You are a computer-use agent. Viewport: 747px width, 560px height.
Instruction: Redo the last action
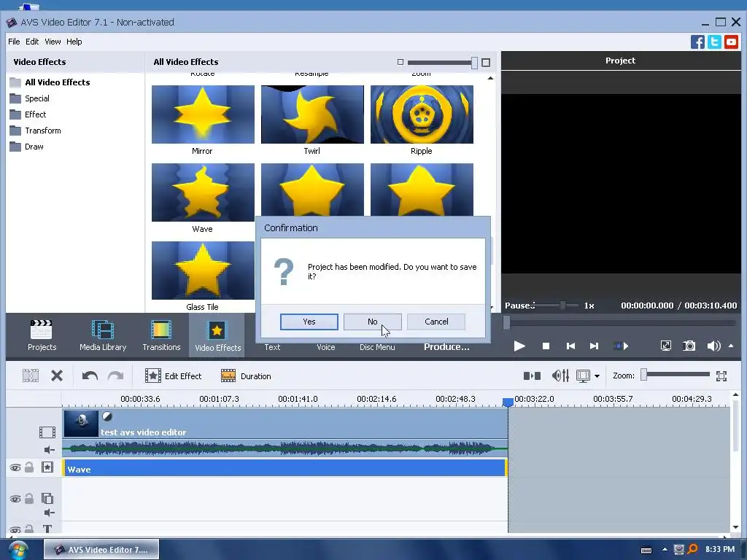[x=115, y=376]
